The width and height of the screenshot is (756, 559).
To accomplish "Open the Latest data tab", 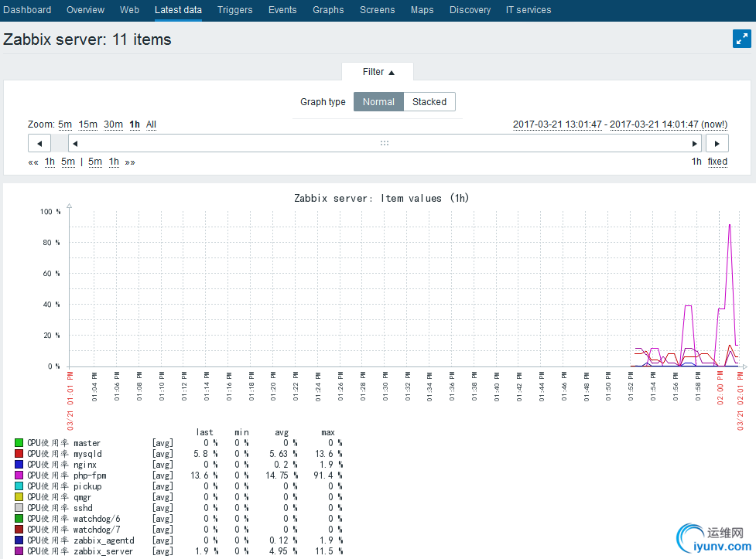I will click(178, 9).
